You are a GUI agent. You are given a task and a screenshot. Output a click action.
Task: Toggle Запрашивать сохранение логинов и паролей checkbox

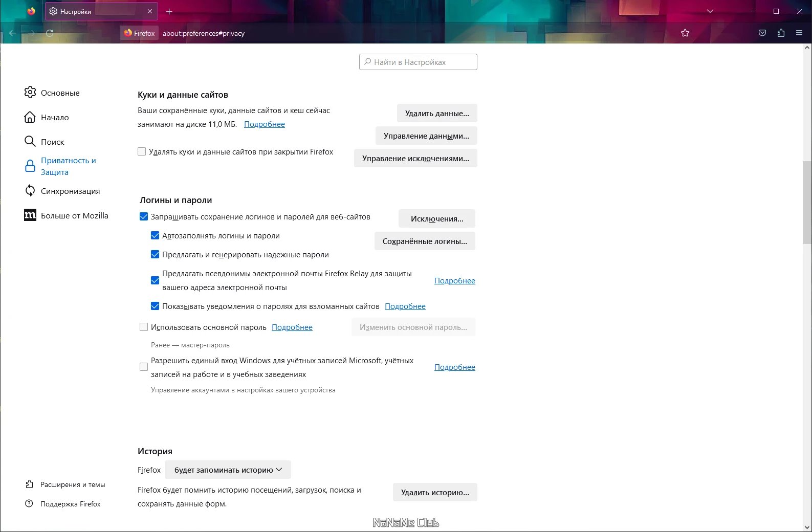tap(144, 216)
